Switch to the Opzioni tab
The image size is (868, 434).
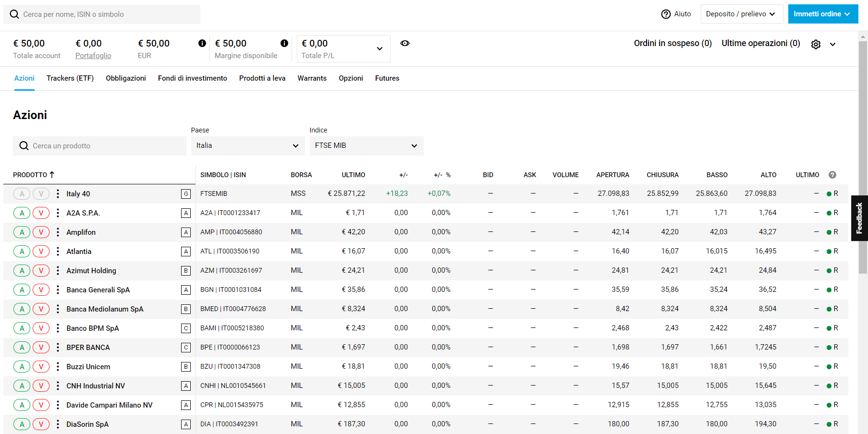tap(351, 78)
